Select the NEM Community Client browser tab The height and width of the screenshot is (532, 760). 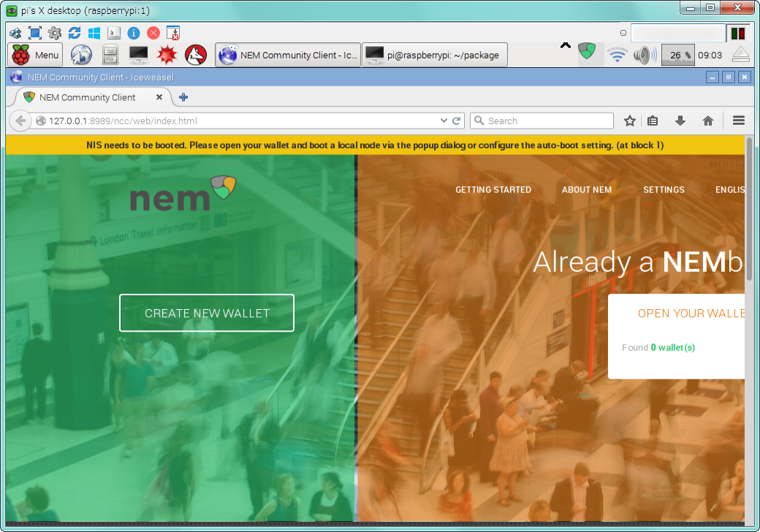point(94,97)
